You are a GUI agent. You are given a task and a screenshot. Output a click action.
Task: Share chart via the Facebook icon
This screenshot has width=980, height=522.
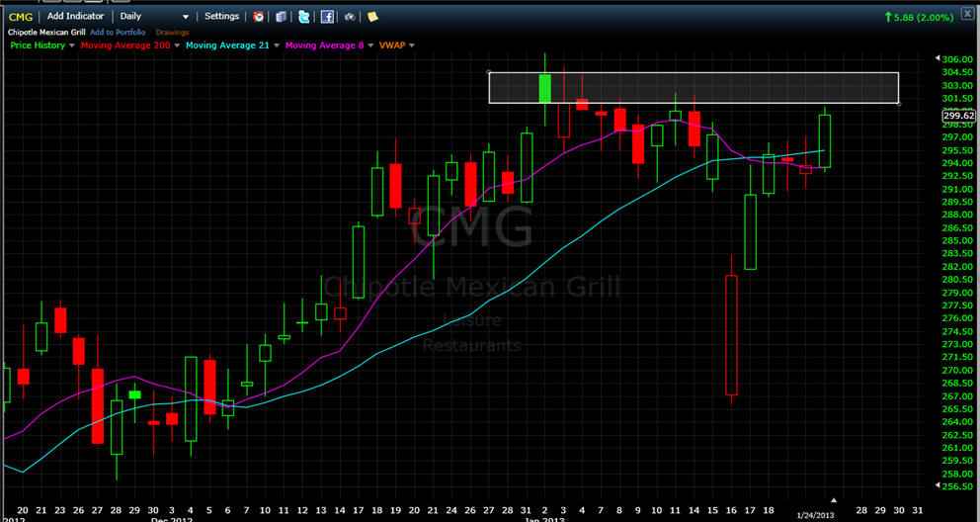click(327, 17)
